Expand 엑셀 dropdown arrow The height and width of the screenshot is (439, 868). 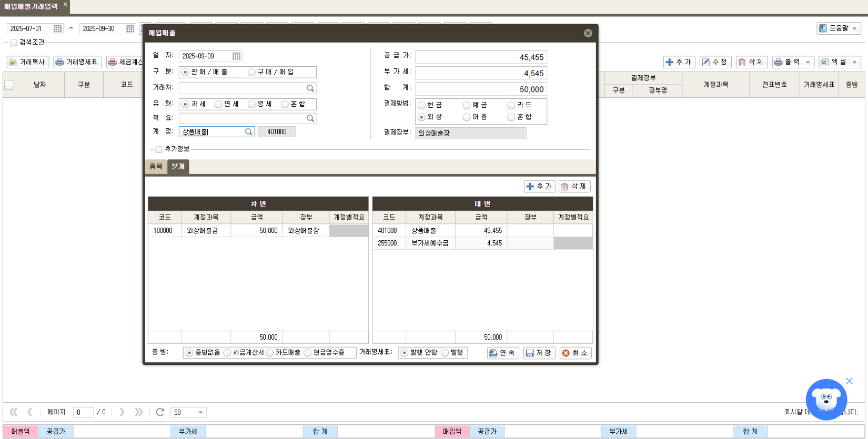click(x=855, y=62)
